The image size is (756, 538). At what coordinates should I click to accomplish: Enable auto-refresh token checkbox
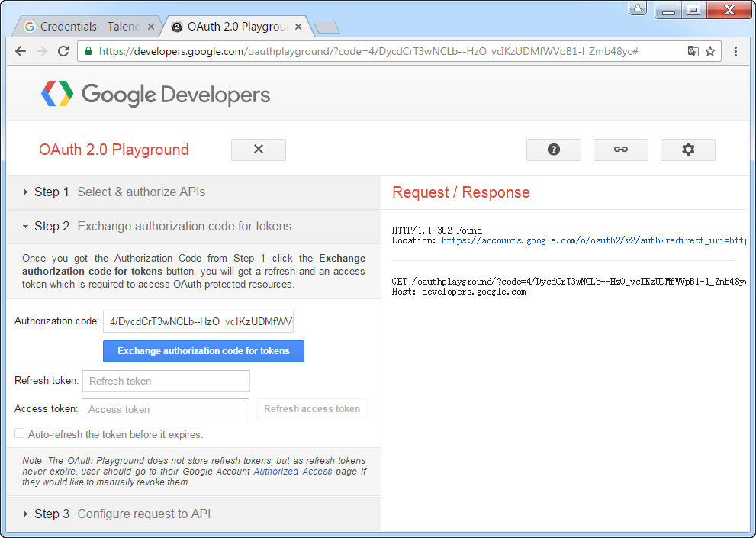coord(20,433)
